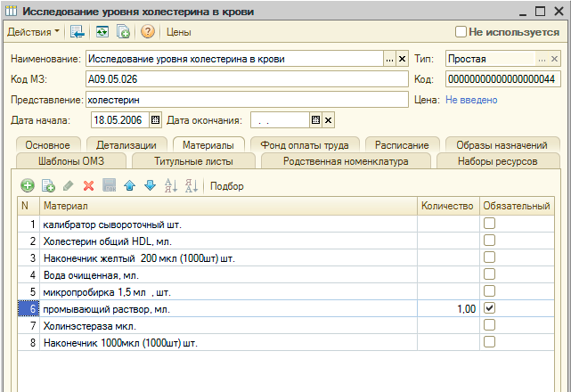Uncheck Обязательный for промывающий раствор
This screenshot has height=392, width=571.
pos(489,308)
